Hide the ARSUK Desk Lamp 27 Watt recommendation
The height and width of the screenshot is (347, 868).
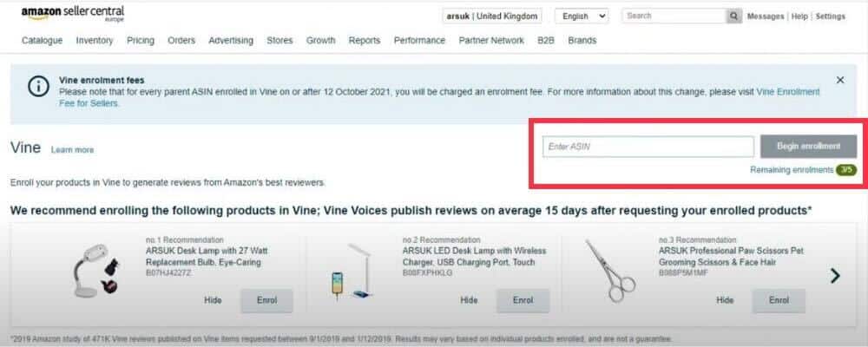click(214, 300)
